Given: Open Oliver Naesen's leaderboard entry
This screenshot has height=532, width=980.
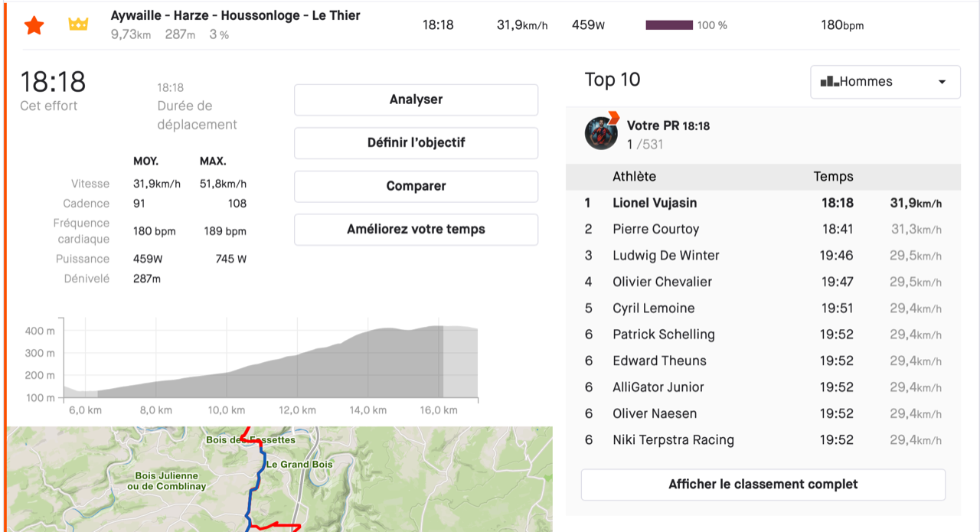Looking at the screenshot, I should 655,413.
